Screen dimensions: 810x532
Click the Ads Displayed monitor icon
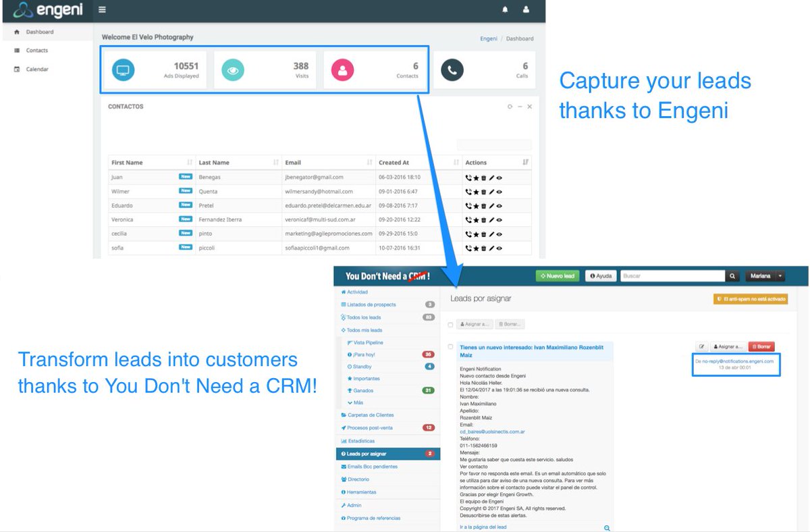[124, 70]
